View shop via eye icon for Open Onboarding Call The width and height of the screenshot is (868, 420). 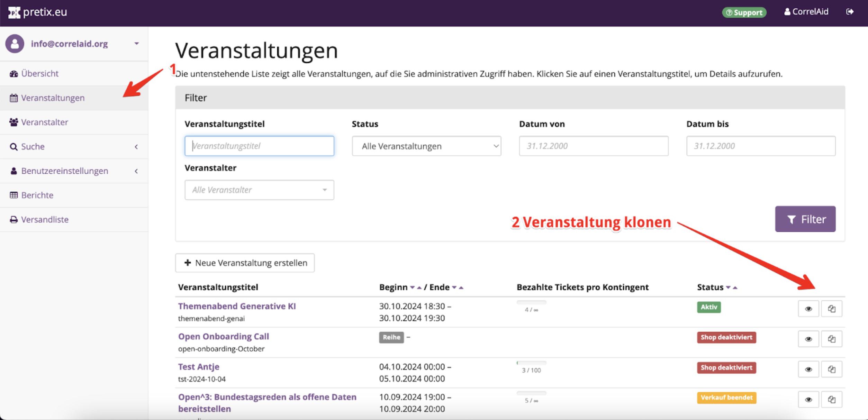coord(808,339)
